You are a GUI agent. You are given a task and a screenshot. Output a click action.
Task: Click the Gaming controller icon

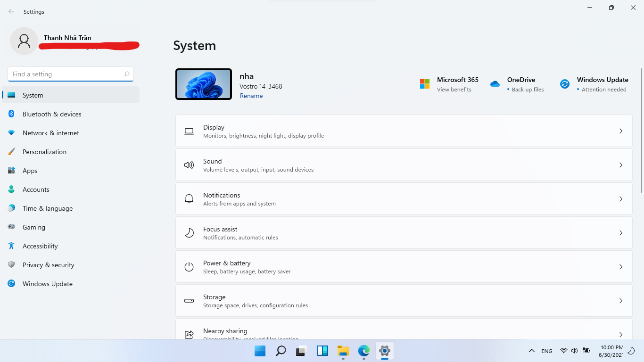(11, 227)
